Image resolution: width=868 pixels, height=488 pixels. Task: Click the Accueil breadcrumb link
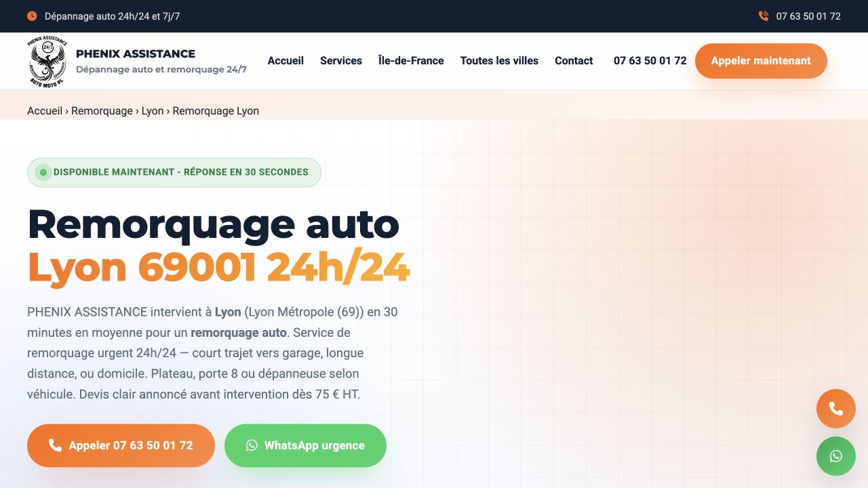coord(45,110)
